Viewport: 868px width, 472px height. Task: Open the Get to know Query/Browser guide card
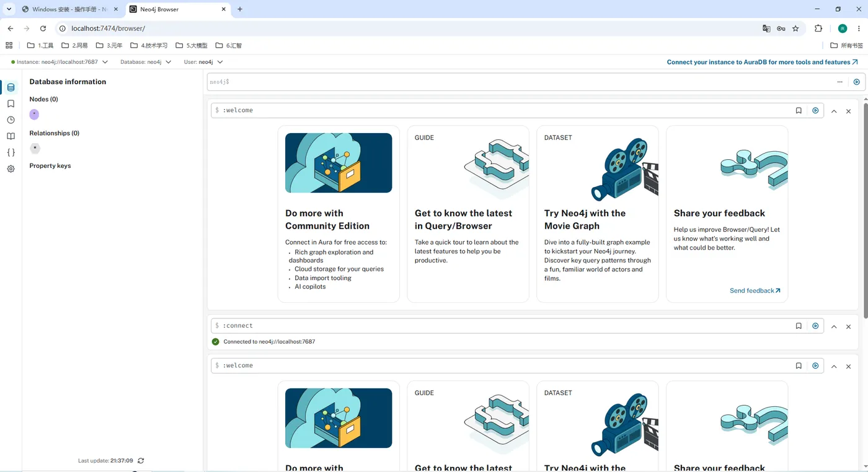coord(468,214)
